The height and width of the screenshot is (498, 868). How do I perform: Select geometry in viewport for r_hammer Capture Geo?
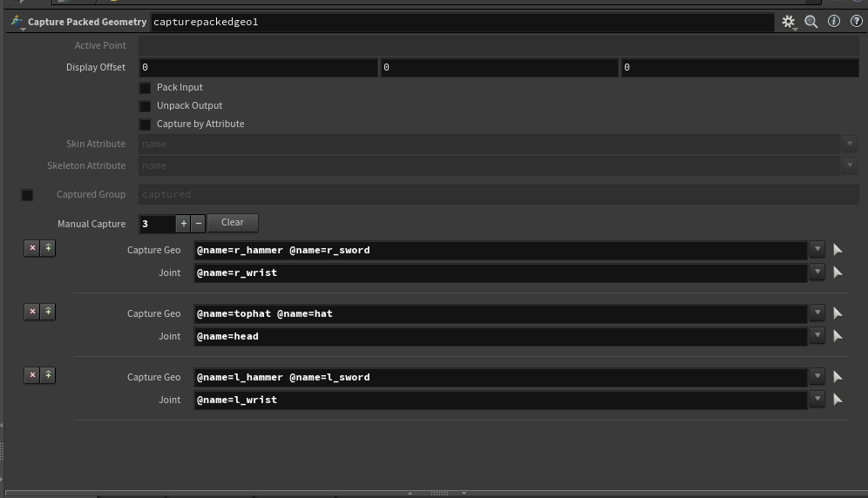(x=837, y=250)
